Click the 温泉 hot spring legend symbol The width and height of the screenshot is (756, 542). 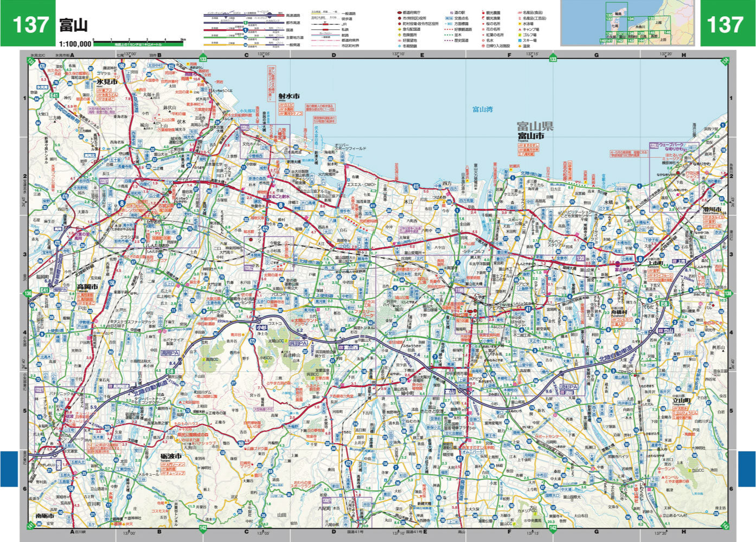520,46
